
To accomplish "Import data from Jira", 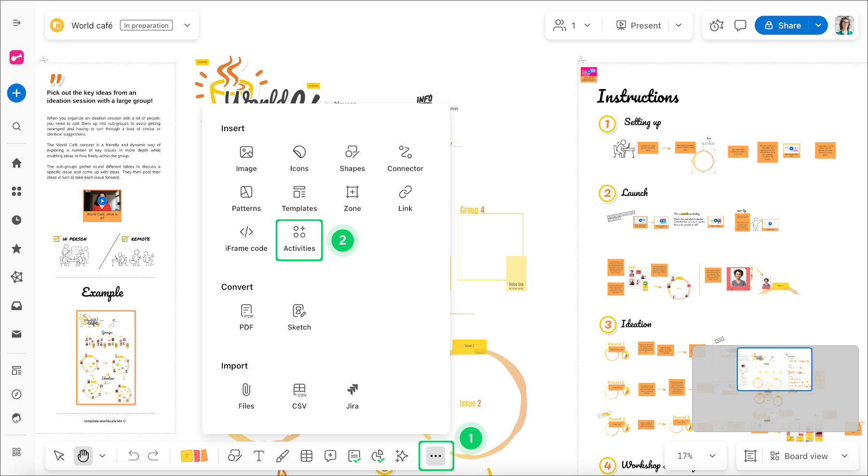I will tap(352, 395).
